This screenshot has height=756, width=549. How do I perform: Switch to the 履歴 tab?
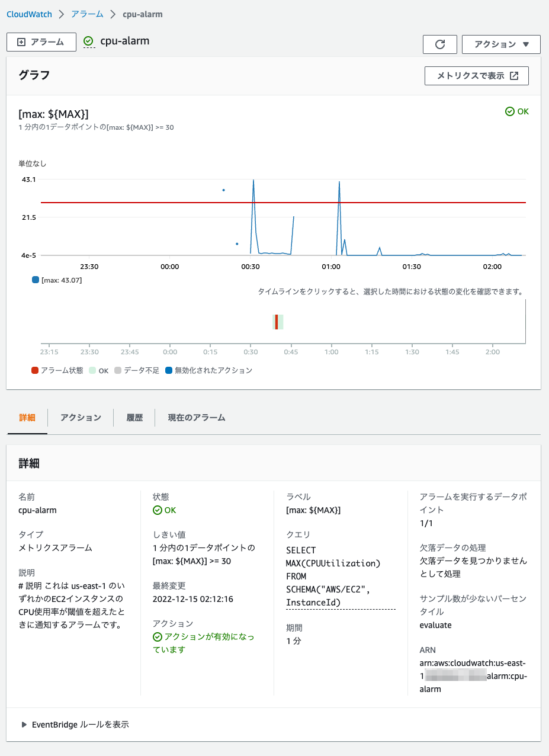135,418
